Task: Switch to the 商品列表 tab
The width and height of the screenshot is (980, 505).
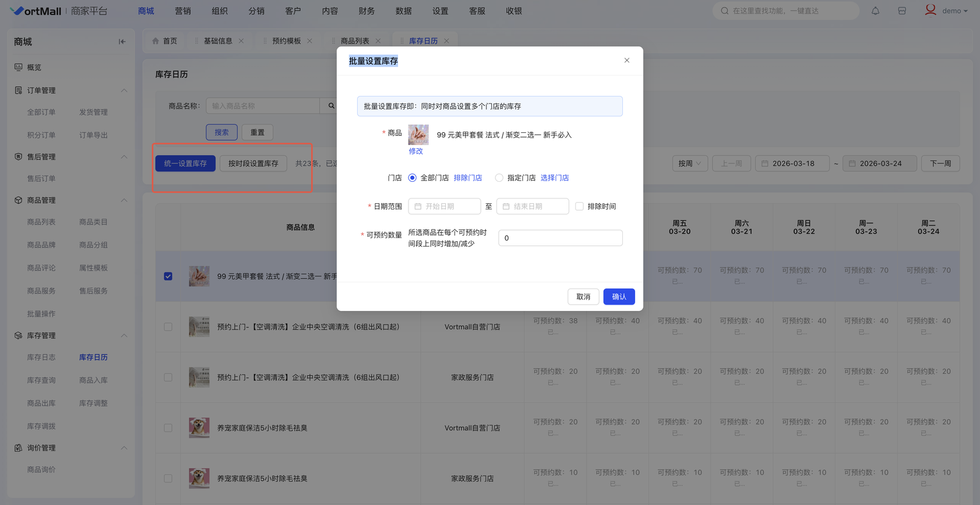Action: [355, 41]
